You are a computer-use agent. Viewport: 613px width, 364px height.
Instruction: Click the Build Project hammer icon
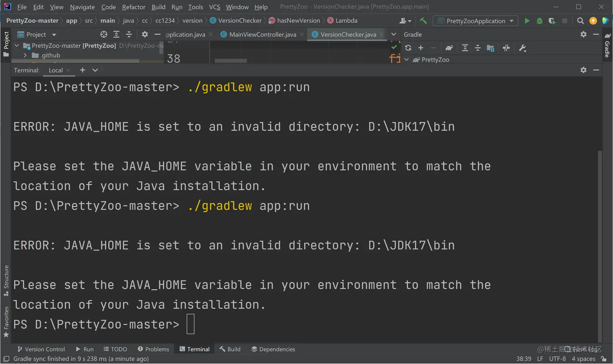(x=423, y=21)
